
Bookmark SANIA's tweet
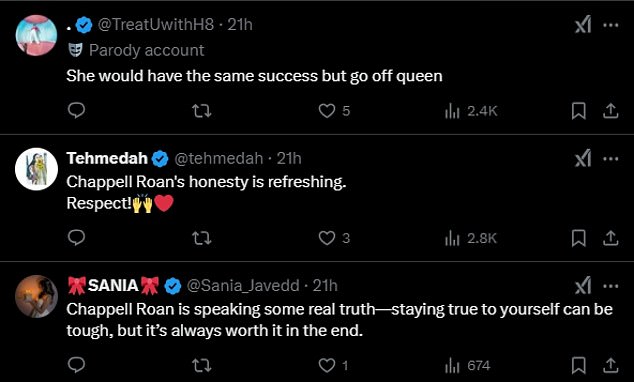pyautogui.click(x=579, y=365)
